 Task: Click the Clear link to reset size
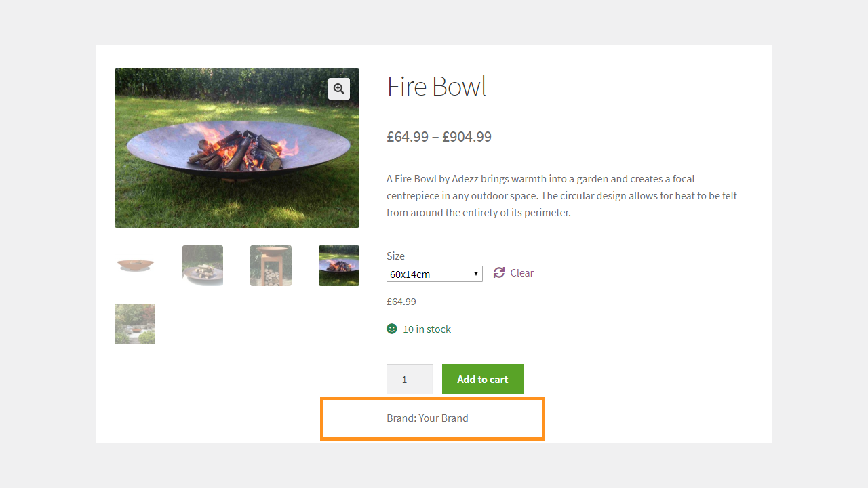coord(521,272)
